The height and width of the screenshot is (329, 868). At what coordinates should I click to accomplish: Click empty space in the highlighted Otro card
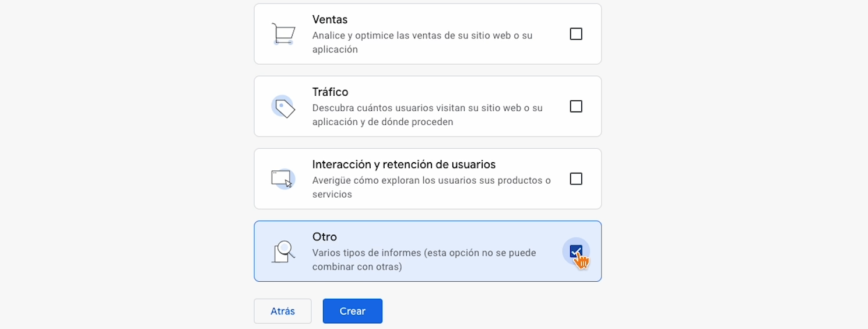(x=466, y=236)
